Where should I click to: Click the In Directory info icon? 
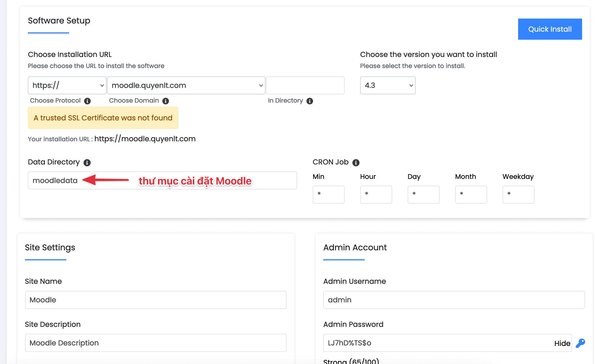(310, 101)
